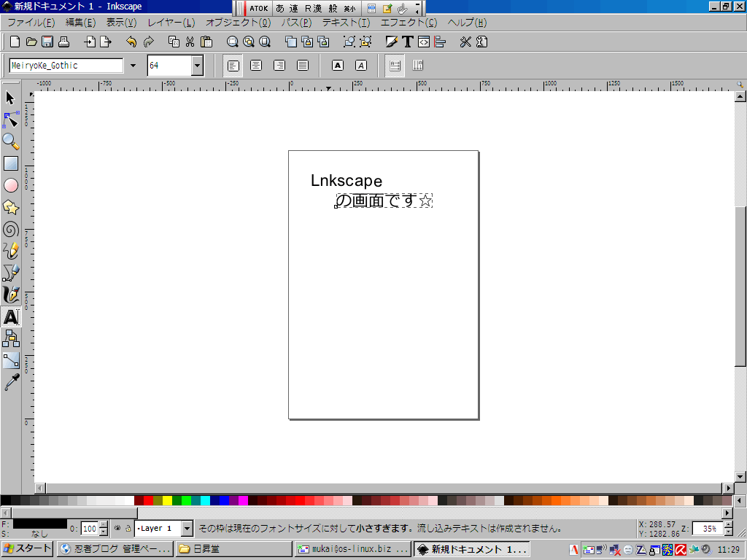Open Fill and Stroke dialog icon

[392, 42]
